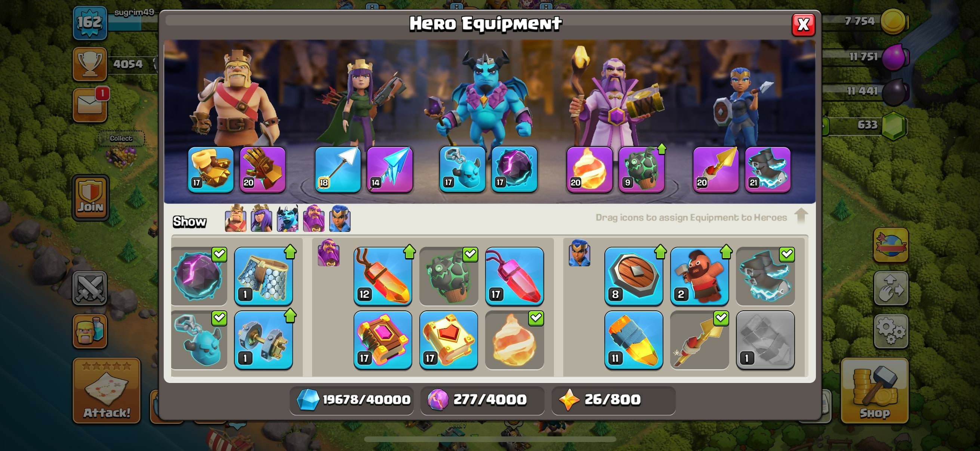Viewport: 980px width, 451px height.
Task: Toggle Minion Prince filter in Show row
Action: click(x=288, y=218)
